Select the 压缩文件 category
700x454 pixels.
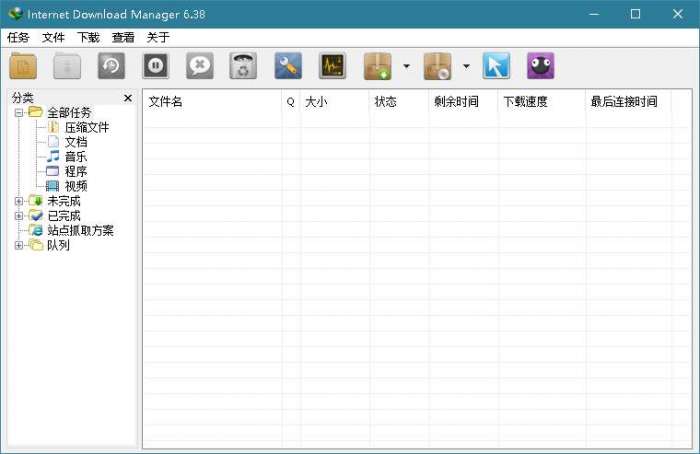tap(87, 127)
